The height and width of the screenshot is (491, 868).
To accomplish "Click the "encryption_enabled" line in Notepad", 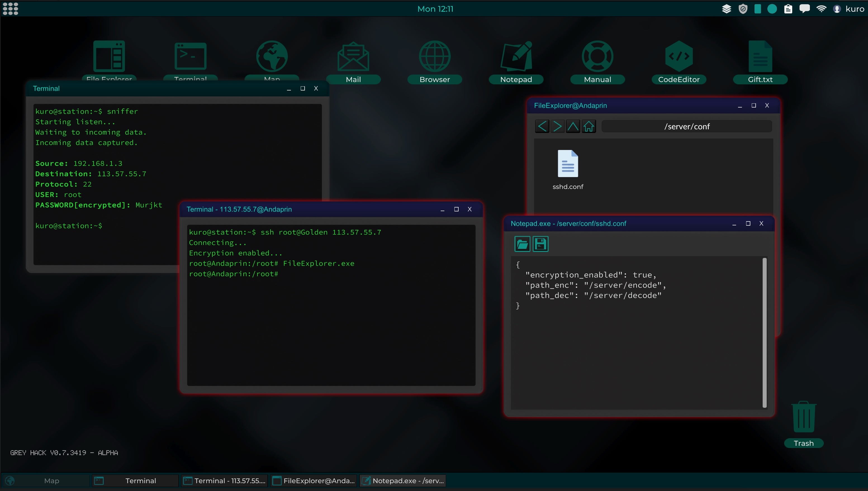I will tap(591, 275).
